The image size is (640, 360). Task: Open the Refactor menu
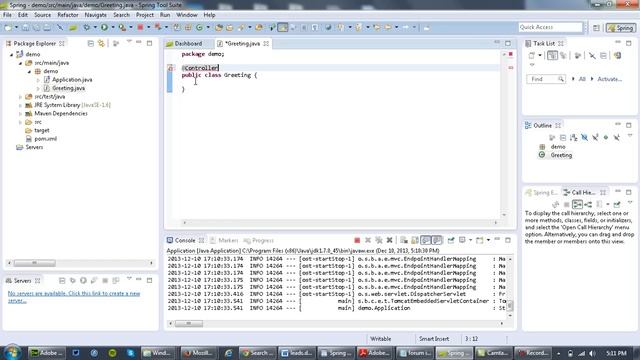(68, 15)
